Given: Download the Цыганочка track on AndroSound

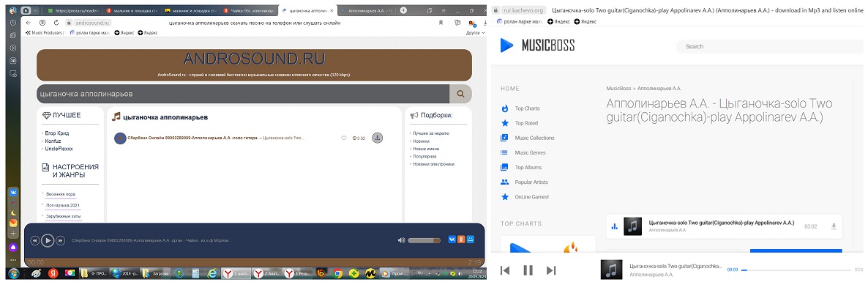Looking at the screenshot, I should point(377,138).
